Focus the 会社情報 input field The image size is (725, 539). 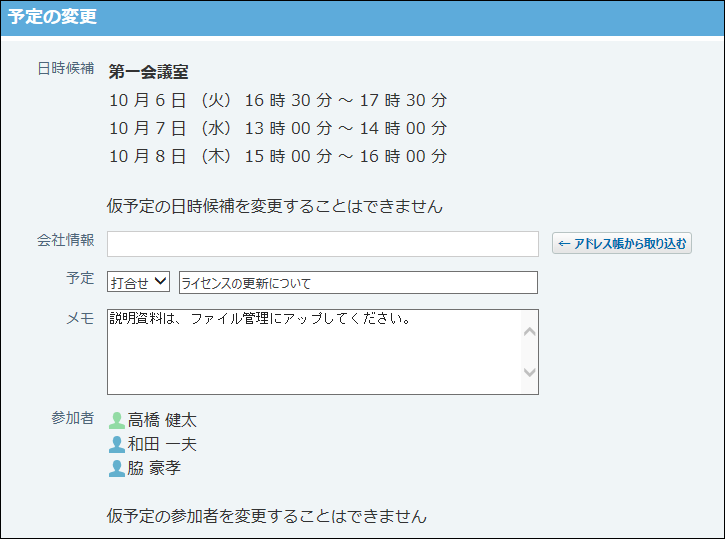pos(323,244)
